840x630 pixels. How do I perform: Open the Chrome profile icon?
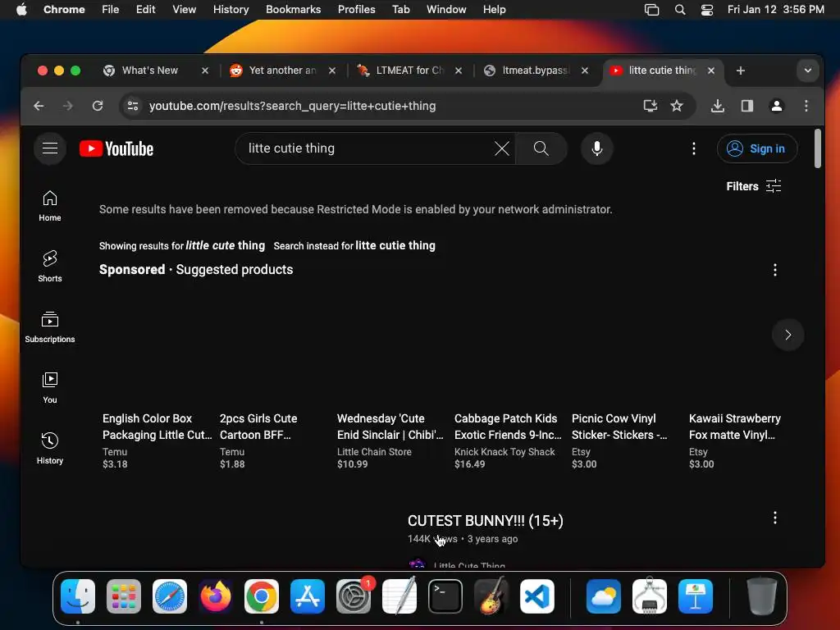(x=776, y=106)
